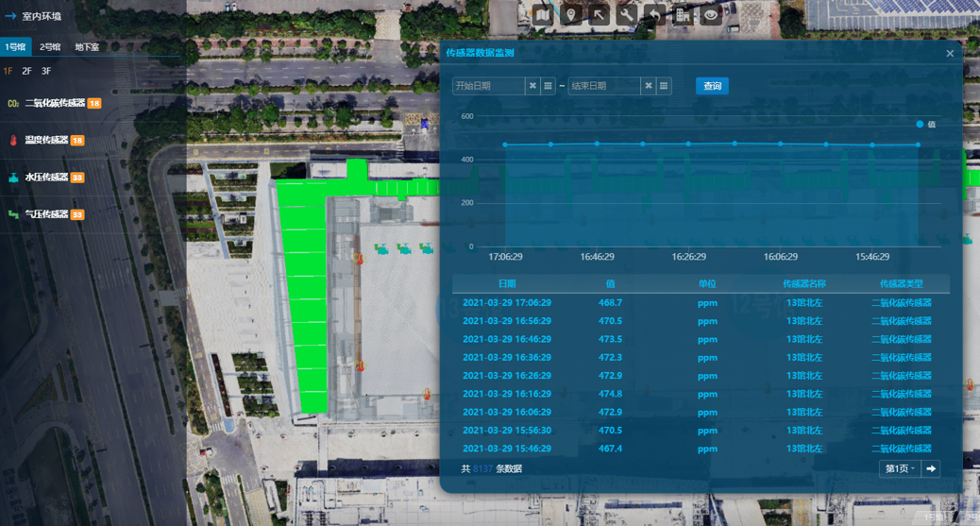Activate the arrow pointer tool
980x526 pixels.
[599, 14]
